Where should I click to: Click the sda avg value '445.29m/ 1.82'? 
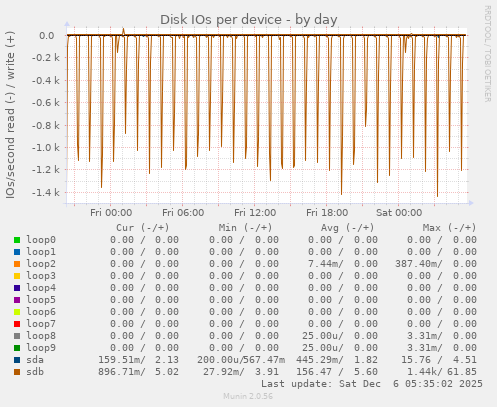(337, 360)
